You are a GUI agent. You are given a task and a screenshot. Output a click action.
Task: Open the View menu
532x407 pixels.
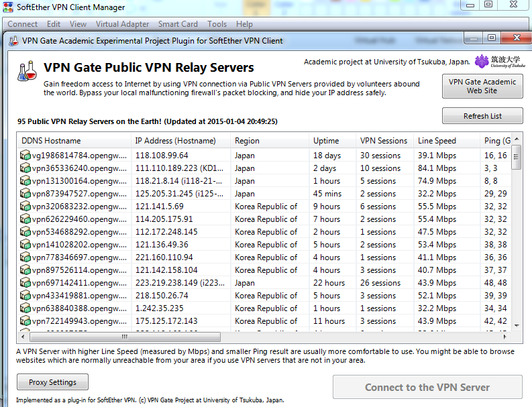(x=78, y=24)
